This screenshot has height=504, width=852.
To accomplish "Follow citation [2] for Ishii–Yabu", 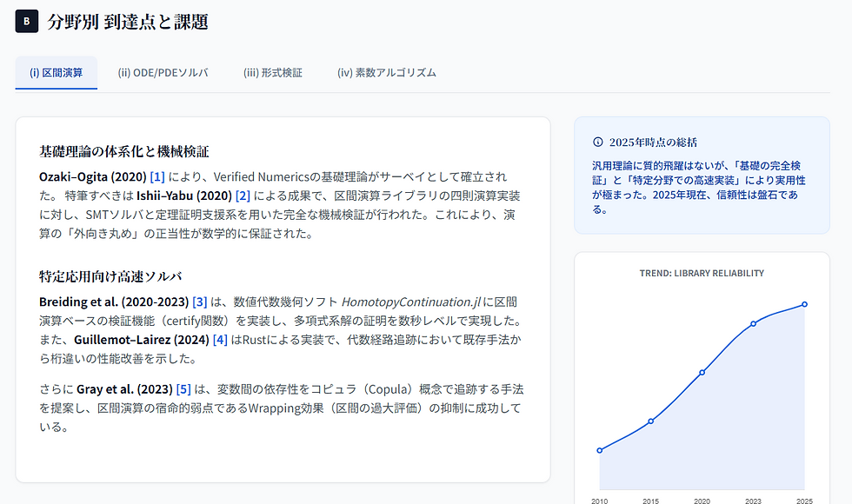I will [x=243, y=196].
